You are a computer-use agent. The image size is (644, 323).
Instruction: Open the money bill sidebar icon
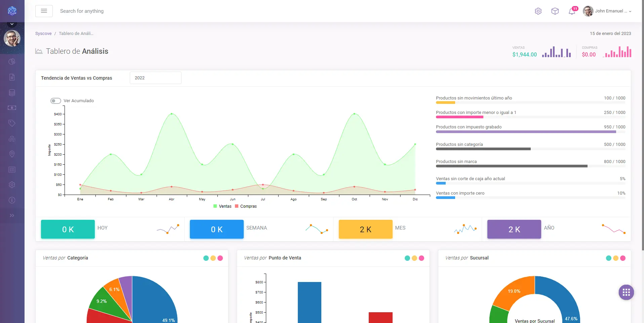(12, 108)
